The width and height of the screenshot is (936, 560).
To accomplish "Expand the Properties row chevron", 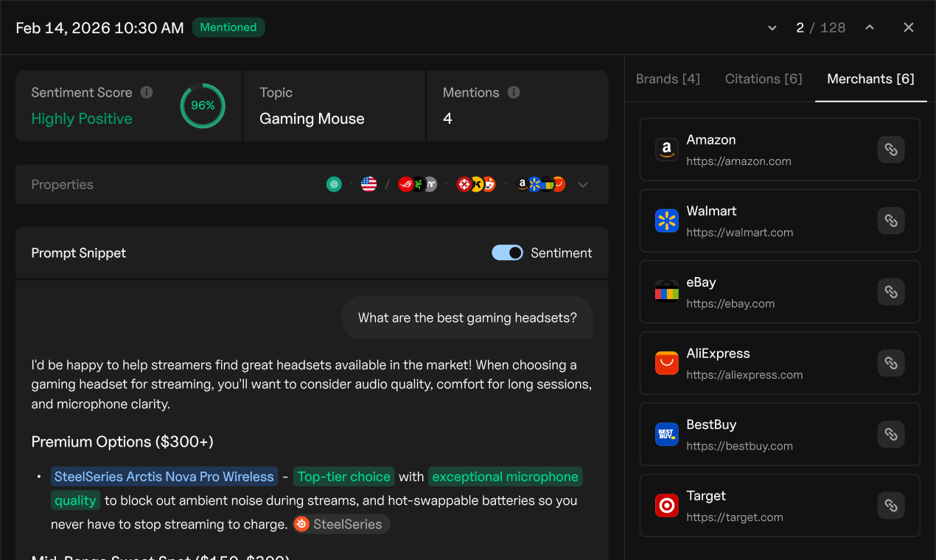I will click(583, 184).
